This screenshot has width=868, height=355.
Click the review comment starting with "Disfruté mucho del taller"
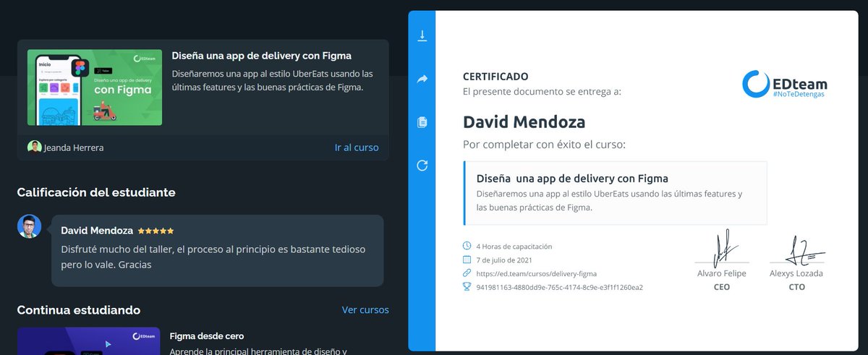pos(213,257)
